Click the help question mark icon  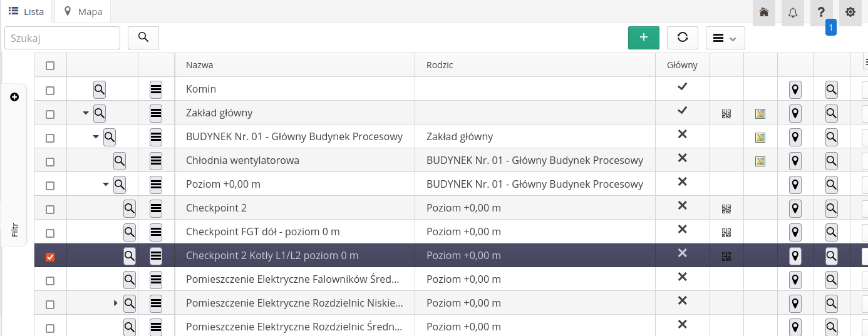tap(821, 13)
